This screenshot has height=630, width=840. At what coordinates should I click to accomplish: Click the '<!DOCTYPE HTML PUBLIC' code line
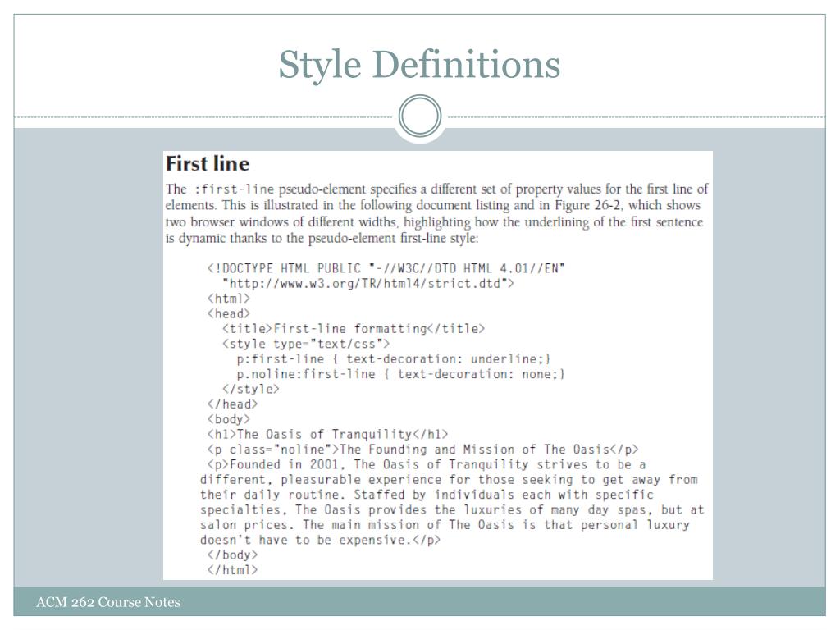[386, 268]
